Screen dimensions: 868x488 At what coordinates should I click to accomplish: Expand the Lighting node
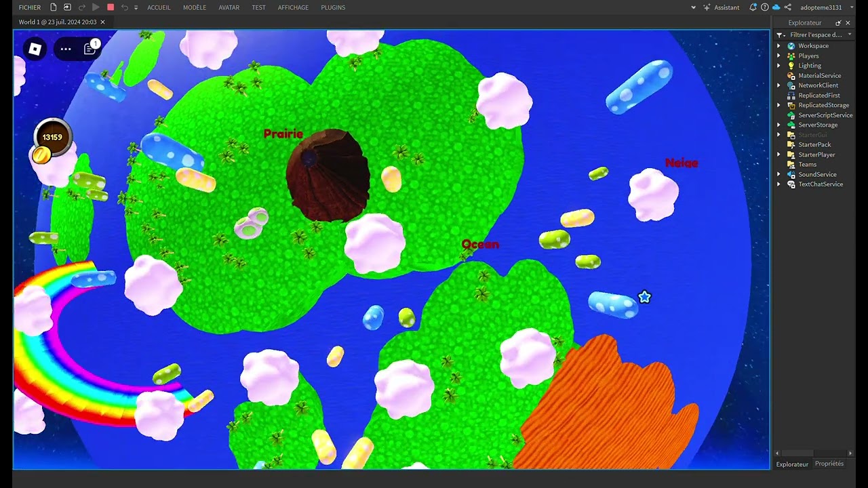pyautogui.click(x=778, y=66)
